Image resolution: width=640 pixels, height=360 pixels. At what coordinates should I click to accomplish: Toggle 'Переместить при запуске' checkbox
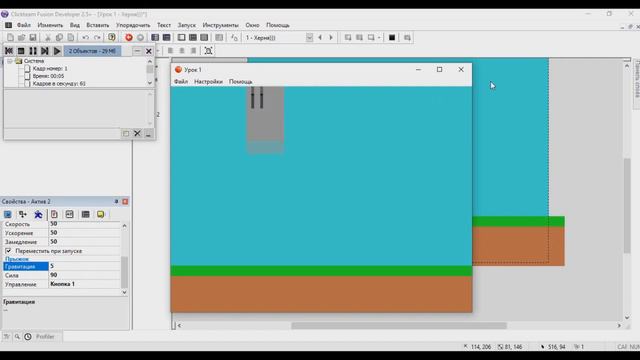click(x=8, y=251)
